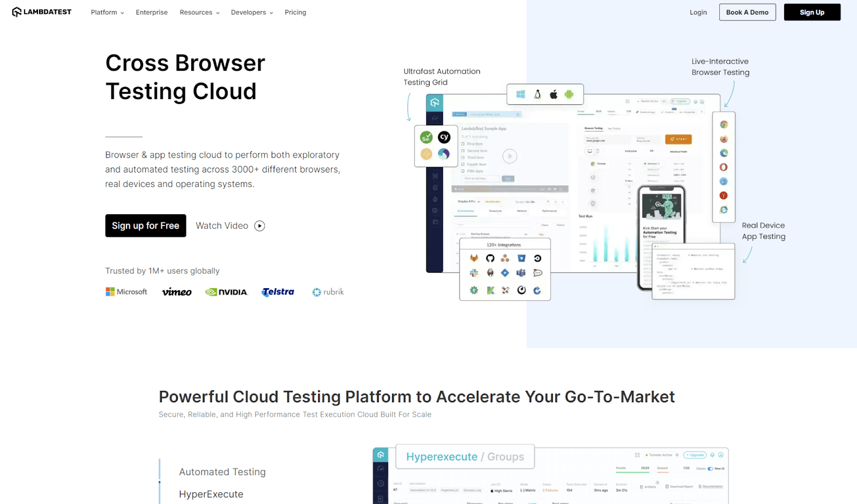Click the LambdaTest logo in the header
Screen dimensions: 857x504
click(x=41, y=12)
